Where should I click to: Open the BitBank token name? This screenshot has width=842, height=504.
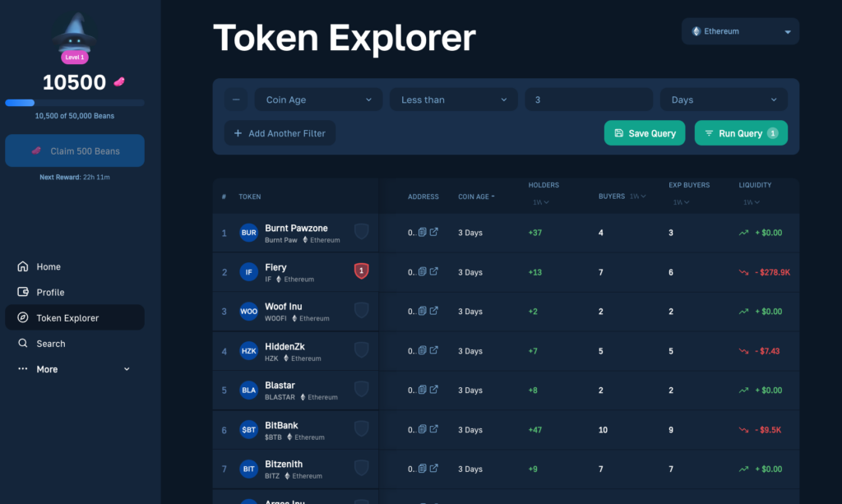pyautogui.click(x=281, y=425)
